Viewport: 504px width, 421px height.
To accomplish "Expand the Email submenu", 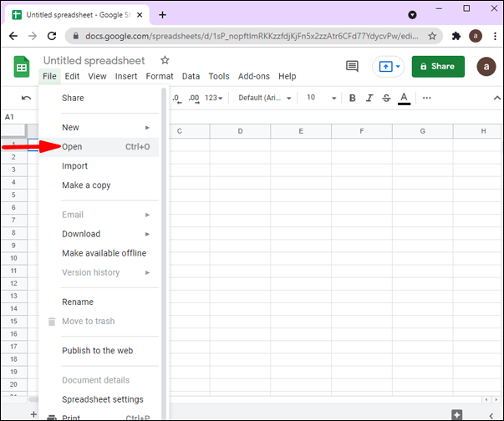I will point(147,215).
